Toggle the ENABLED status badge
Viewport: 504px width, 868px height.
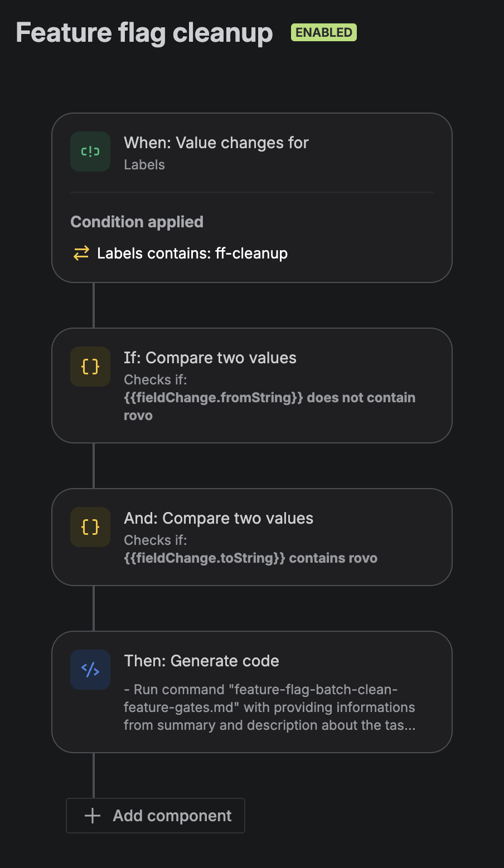coord(324,32)
